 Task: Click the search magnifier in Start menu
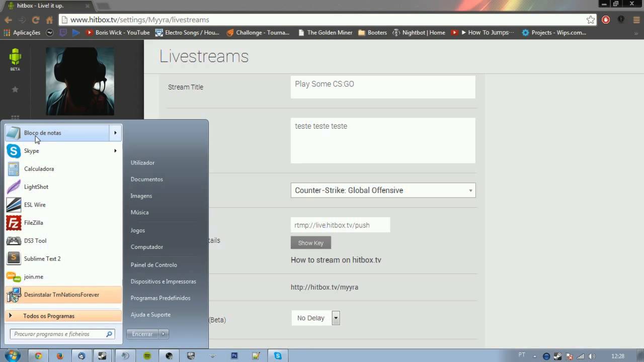point(109,334)
